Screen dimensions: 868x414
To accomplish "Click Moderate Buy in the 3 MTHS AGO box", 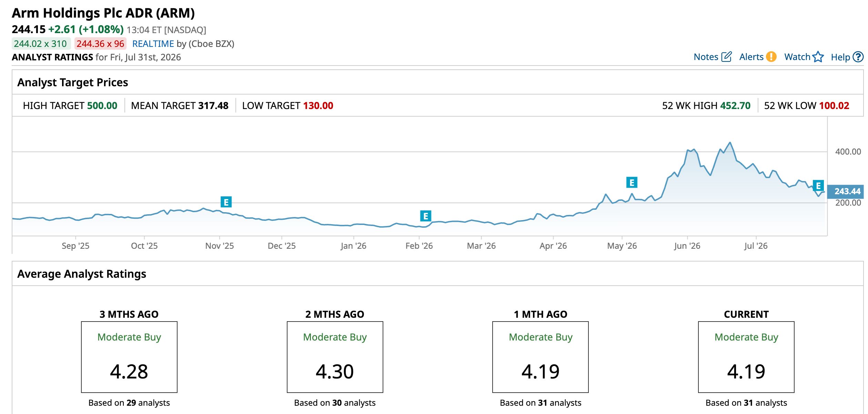I will (129, 337).
